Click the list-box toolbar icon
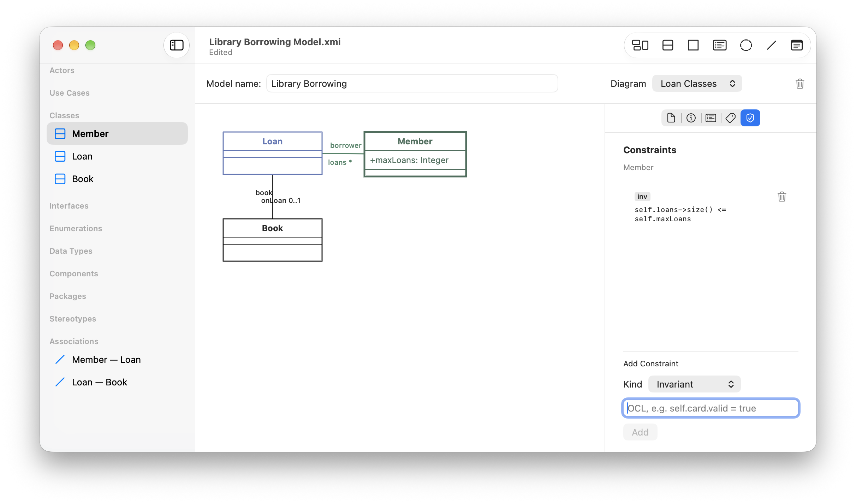 (719, 45)
